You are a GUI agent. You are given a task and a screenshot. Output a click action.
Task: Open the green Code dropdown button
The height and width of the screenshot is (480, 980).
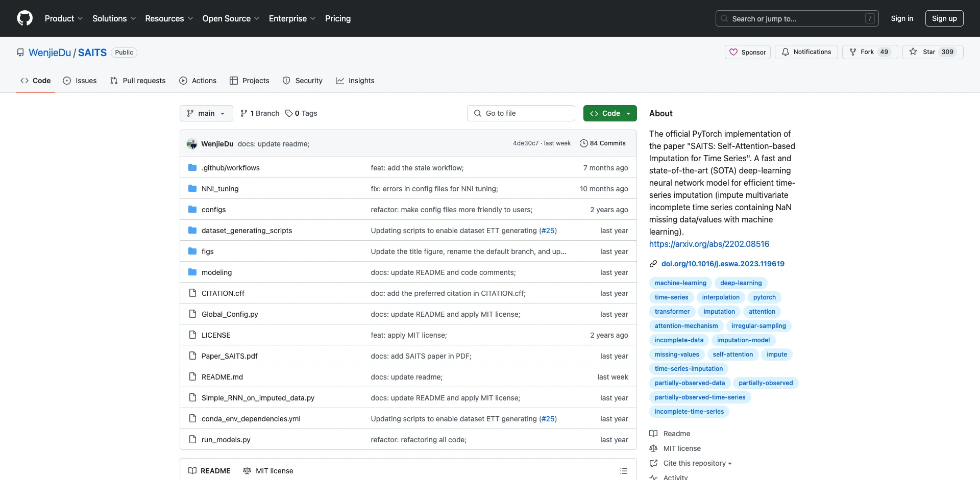(610, 113)
